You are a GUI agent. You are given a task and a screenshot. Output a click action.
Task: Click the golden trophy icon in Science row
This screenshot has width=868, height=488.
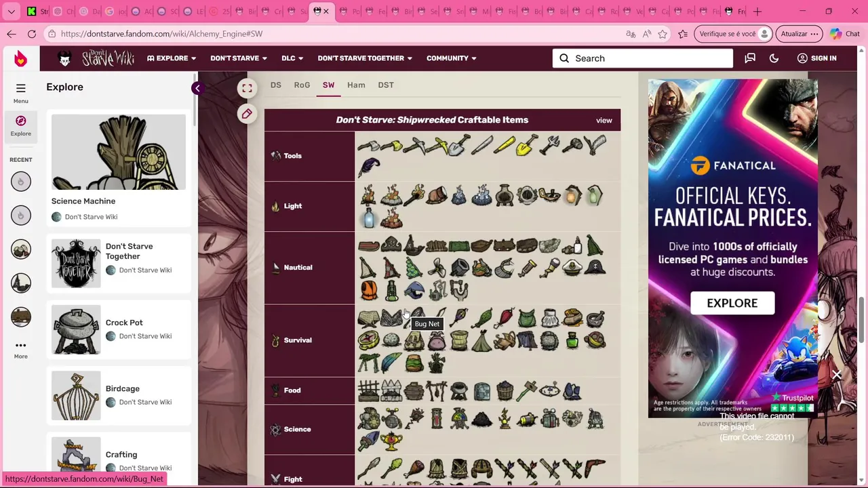click(x=391, y=441)
